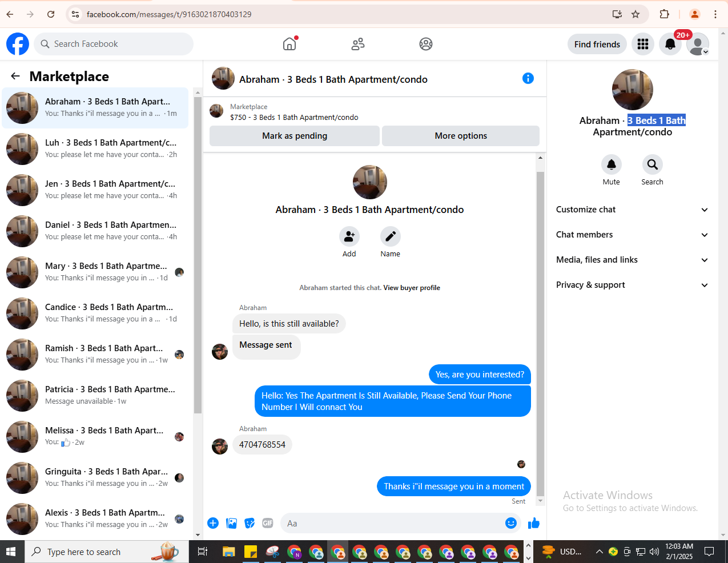The width and height of the screenshot is (728, 563).
Task: Open Mary conversation in list
Action: [95, 272]
